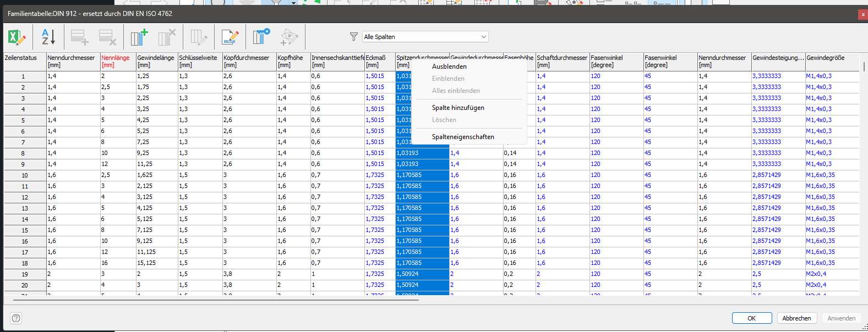Select the filter funnel icon
868x332 pixels.
click(354, 37)
